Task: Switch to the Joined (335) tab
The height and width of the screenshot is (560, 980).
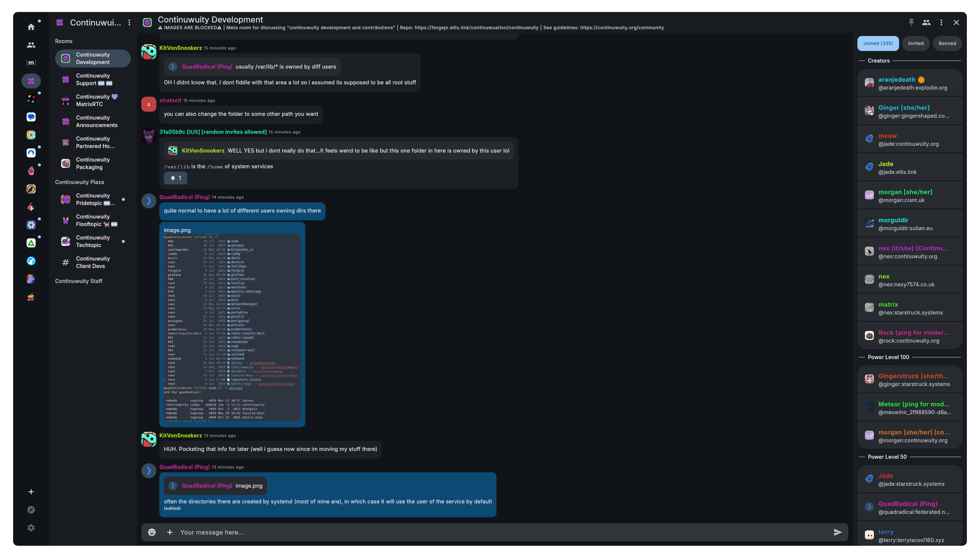Action: [878, 43]
